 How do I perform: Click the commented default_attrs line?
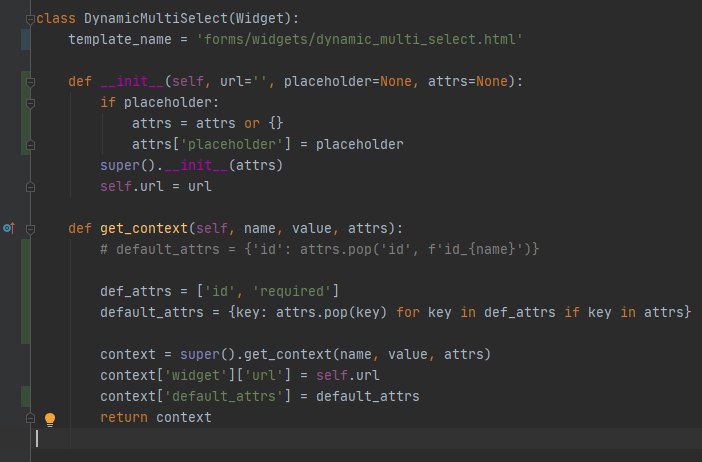[x=319, y=249]
